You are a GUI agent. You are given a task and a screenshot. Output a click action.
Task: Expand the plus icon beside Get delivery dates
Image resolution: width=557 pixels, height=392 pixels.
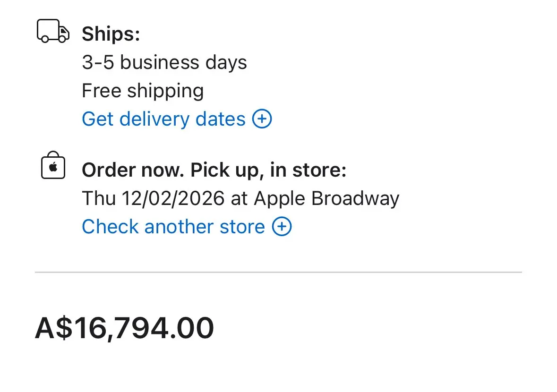pos(262,119)
